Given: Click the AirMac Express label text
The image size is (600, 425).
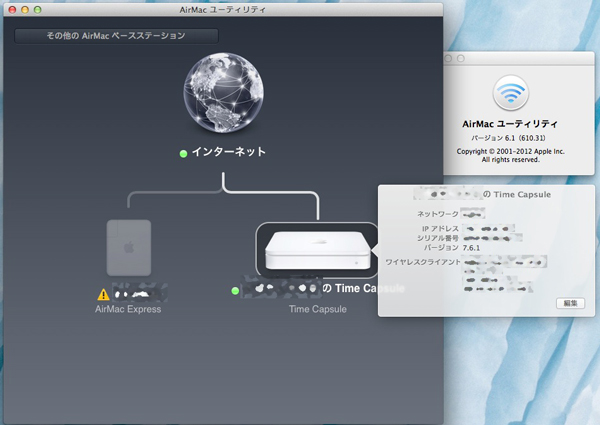Looking at the screenshot, I should point(128,309).
